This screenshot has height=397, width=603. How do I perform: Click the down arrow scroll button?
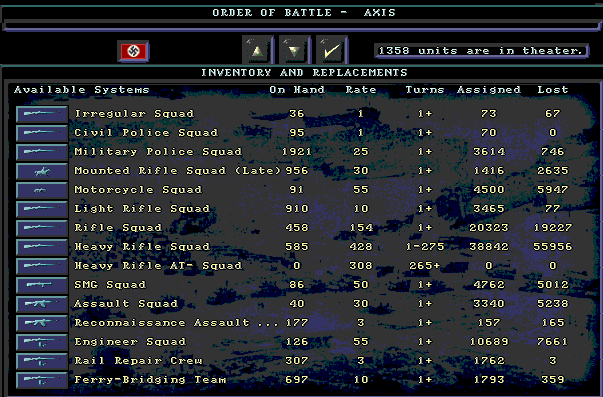coord(295,50)
